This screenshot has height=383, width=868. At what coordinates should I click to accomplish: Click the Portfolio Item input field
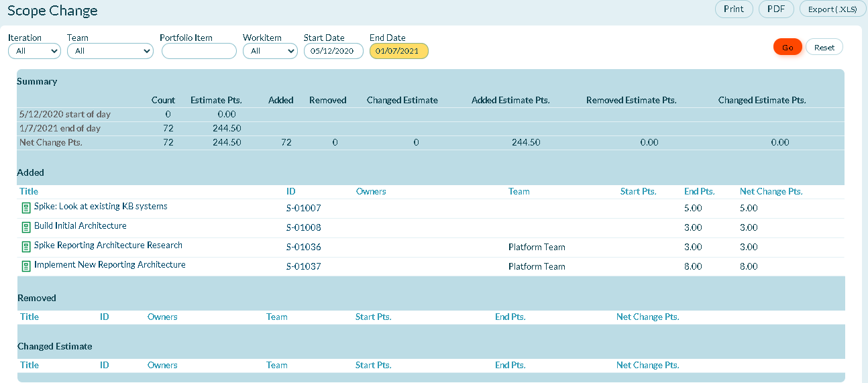(199, 51)
